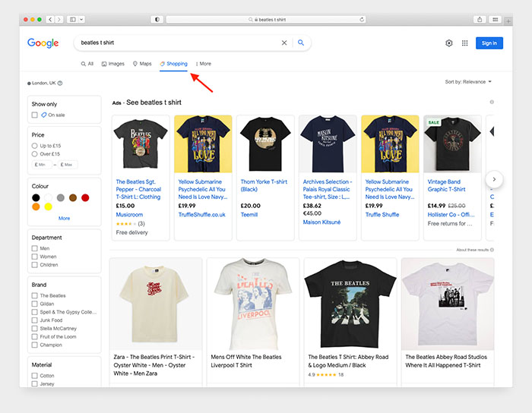Viewport: 532px width, 413px height.
Task: Click the About these results info icon
Action: [492, 250]
